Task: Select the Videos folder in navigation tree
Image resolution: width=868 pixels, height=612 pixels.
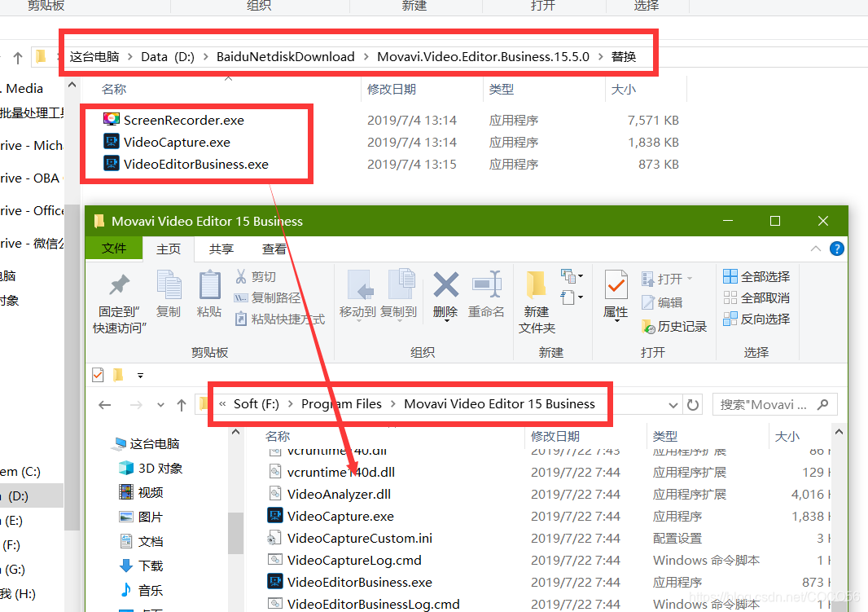Action: pos(141,492)
